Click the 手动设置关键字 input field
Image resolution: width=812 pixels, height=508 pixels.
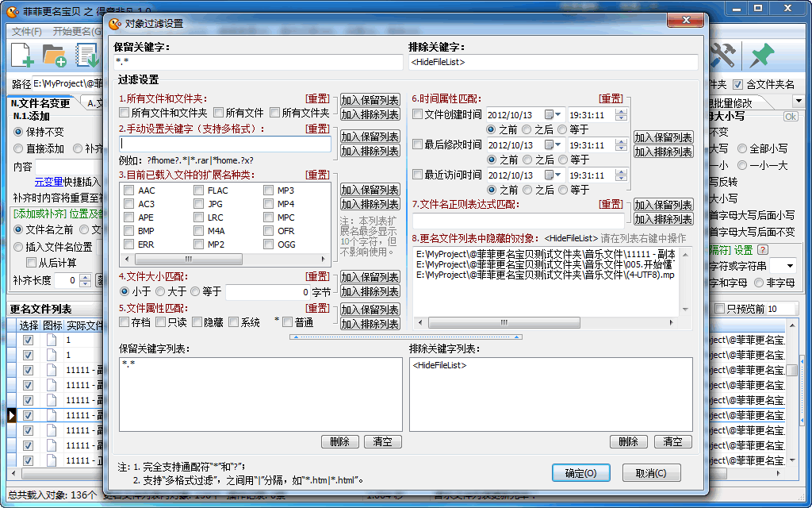[x=225, y=144]
